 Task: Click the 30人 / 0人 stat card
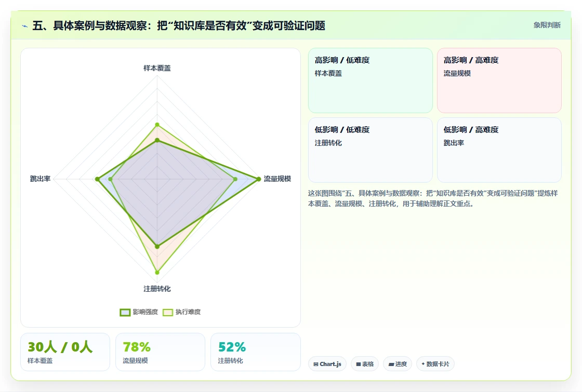click(x=65, y=352)
